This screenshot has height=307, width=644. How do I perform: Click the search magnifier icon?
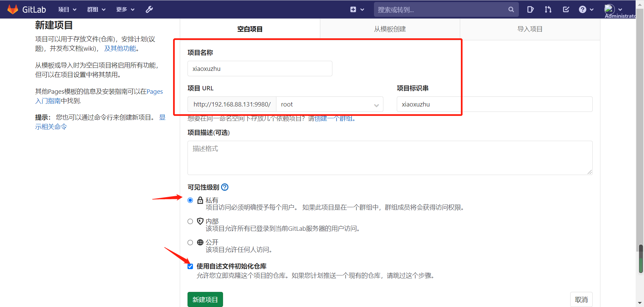click(511, 9)
